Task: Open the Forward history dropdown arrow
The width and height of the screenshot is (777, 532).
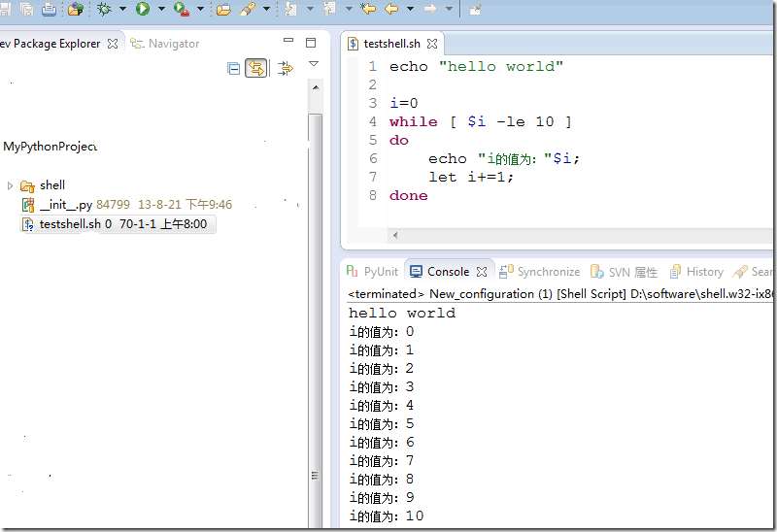Action: click(449, 9)
